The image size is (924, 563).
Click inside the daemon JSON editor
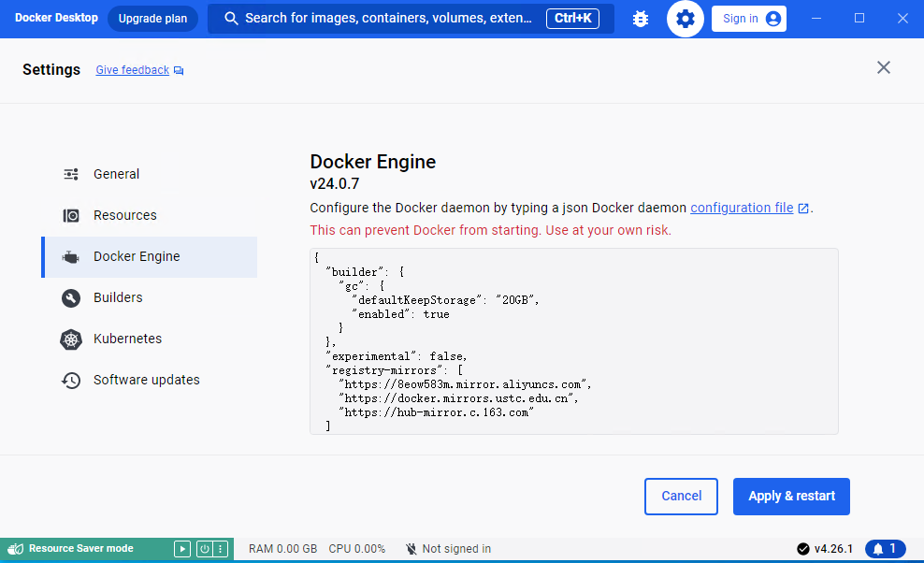(x=574, y=341)
